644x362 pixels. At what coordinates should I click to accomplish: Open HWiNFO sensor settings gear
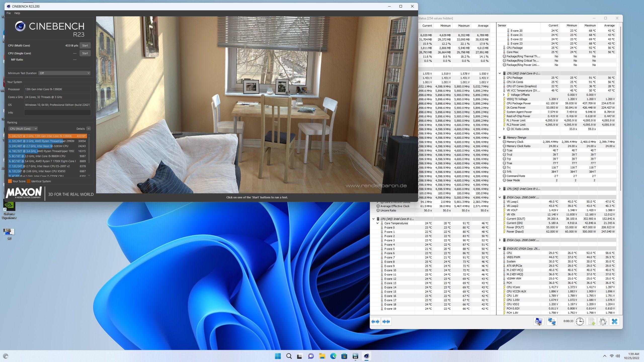pos(603,322)
